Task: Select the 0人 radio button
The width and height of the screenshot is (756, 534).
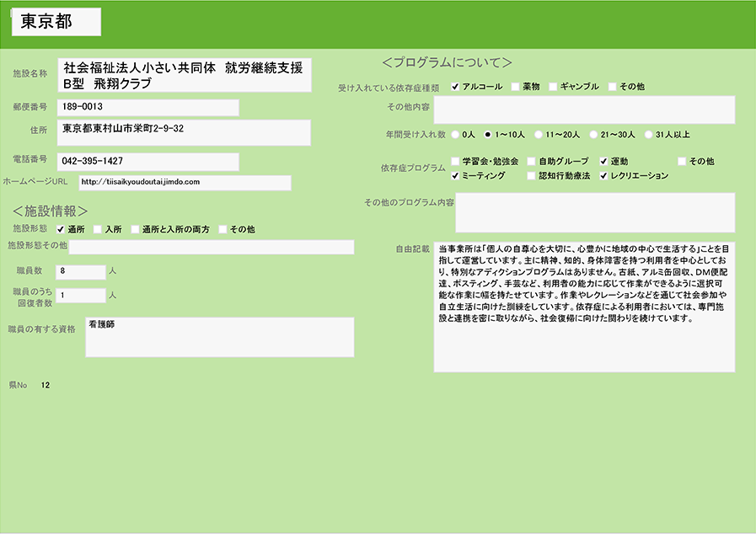Action: (x=456, y=134)
